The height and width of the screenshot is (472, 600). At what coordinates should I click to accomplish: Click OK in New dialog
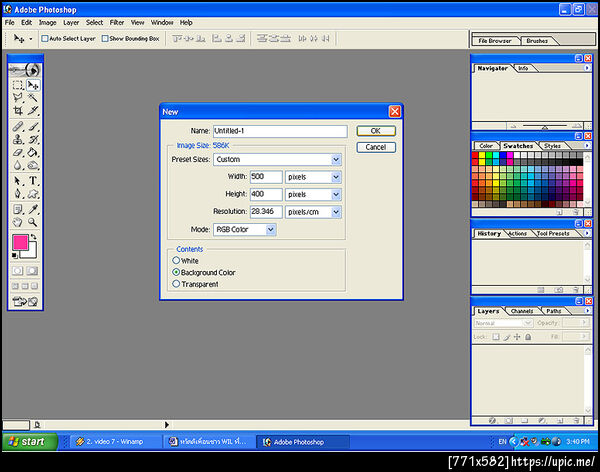coord(376,131)
